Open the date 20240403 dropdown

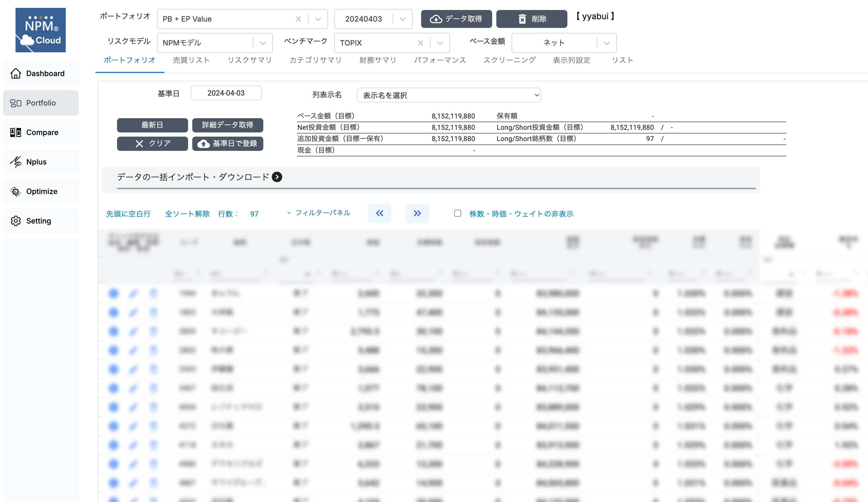tap(402, 19)
